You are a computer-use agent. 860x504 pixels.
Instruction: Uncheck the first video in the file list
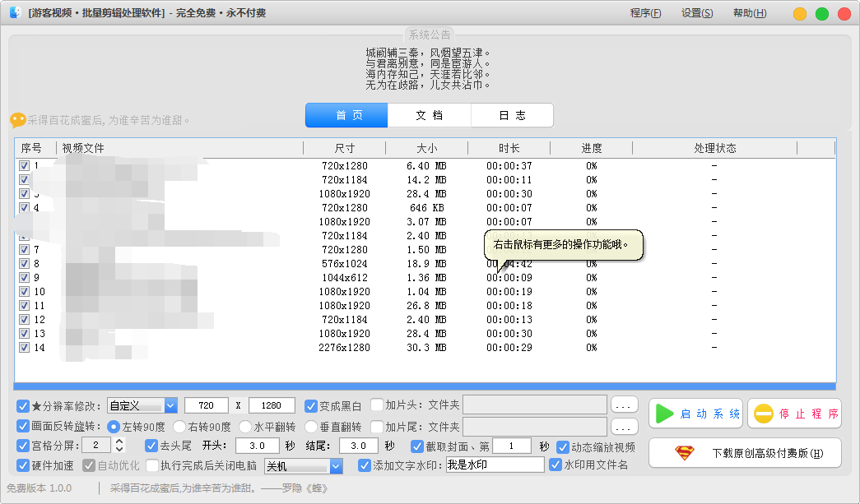pos(24,165)
